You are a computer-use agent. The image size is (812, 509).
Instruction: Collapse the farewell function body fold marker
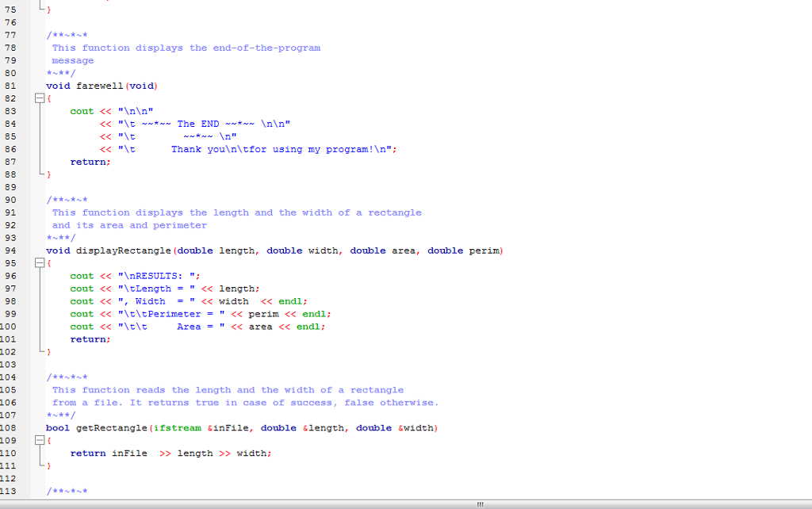[x=40, y=98]
